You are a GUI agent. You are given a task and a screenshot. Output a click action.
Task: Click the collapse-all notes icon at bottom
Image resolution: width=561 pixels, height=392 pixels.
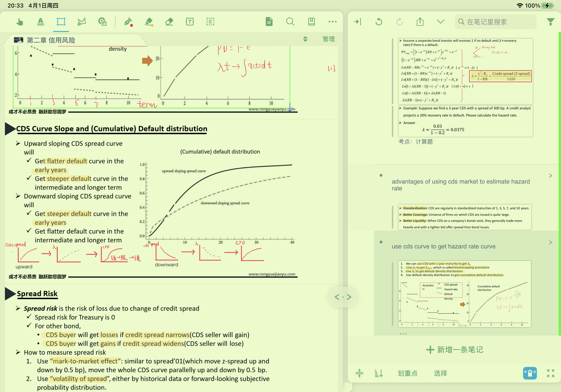coord(359,373)
